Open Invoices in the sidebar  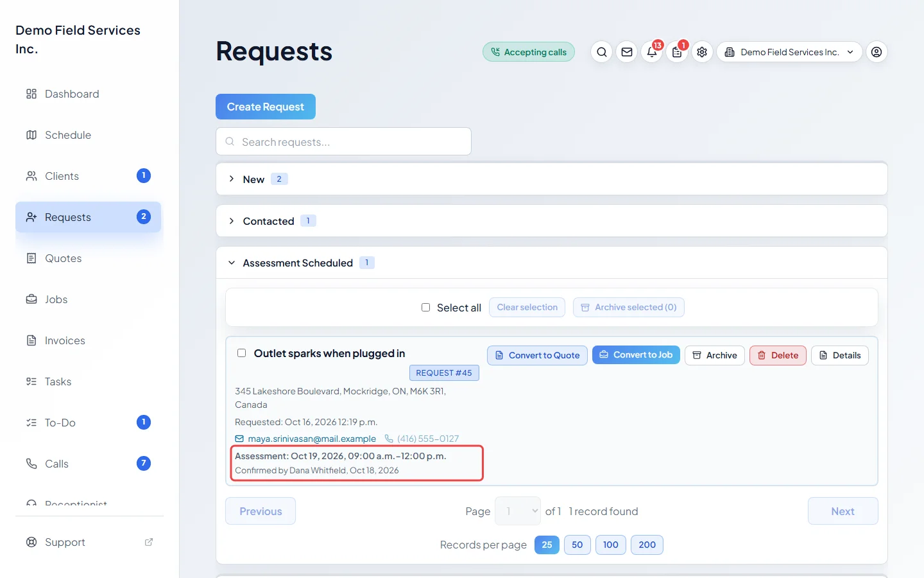tap(88, 340)
